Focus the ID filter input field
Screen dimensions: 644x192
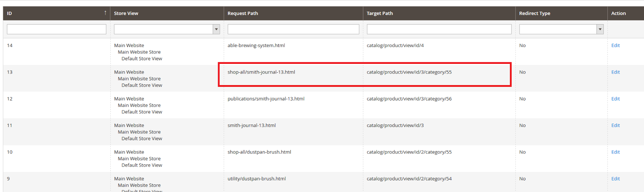click(x=56, y=29)
